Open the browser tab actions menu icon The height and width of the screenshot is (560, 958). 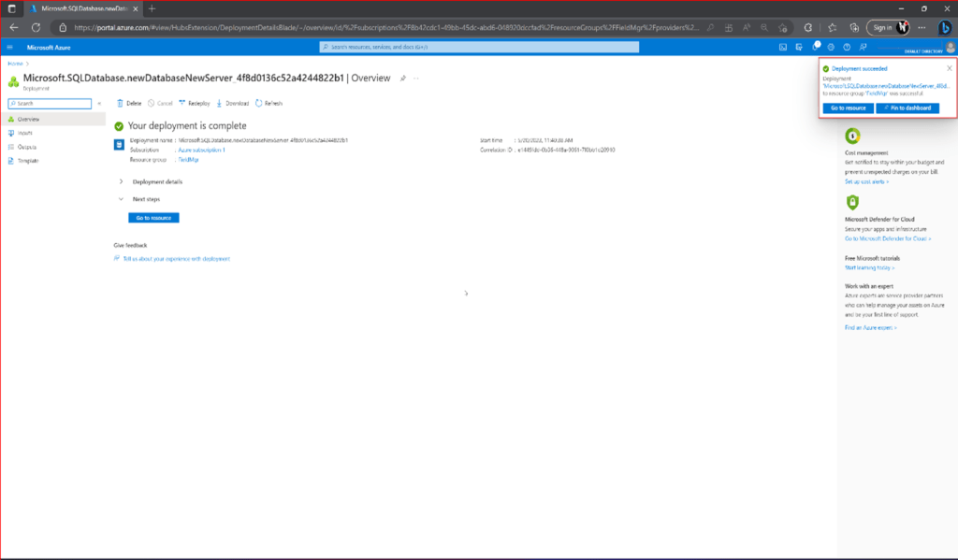click(x=11, y=8)
